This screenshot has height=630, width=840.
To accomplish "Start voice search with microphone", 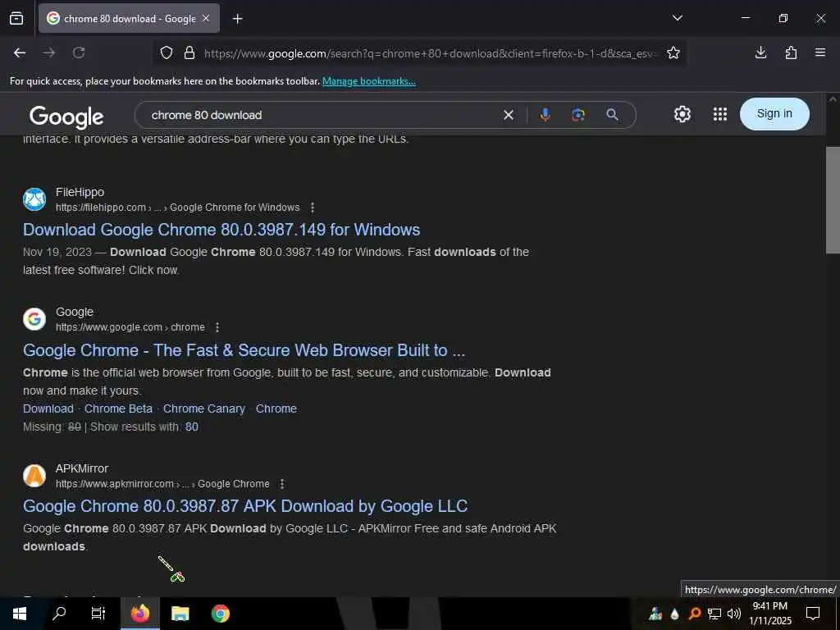I will pos(545,115).
